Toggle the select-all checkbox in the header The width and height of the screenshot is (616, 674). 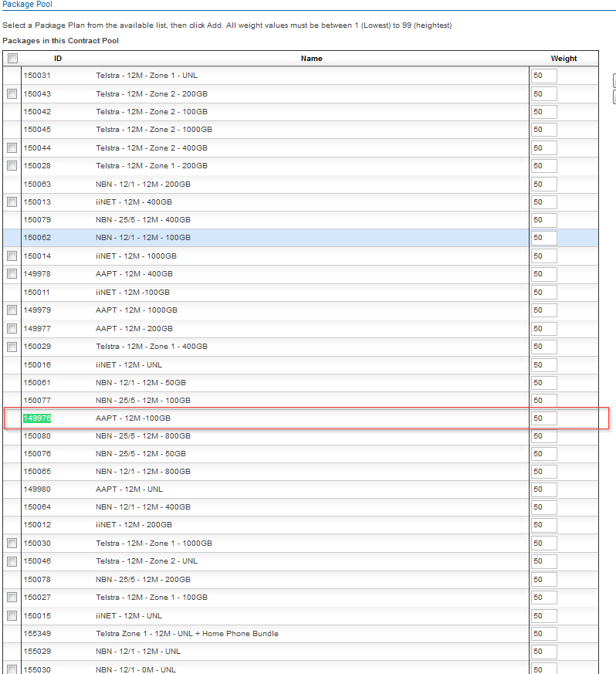click(x=12, y=59)
